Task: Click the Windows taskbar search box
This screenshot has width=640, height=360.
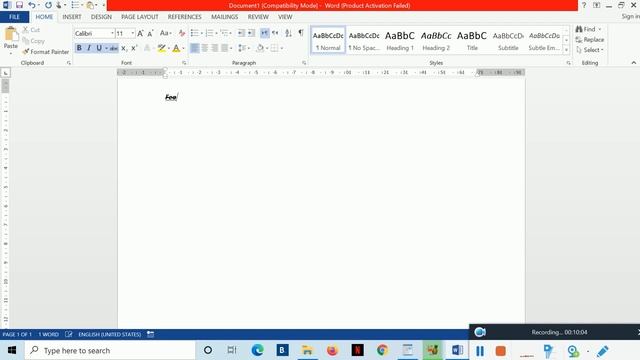Action: coord(110,350)
